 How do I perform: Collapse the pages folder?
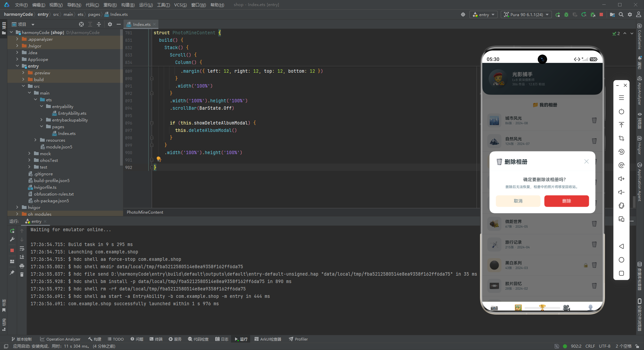(x=41, y=127)
